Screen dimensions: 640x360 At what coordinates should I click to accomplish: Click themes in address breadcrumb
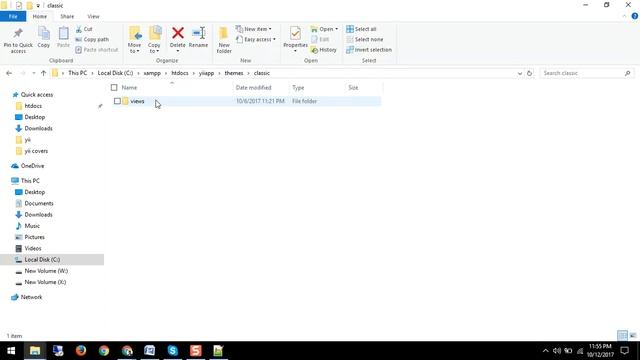pos(234,73)
